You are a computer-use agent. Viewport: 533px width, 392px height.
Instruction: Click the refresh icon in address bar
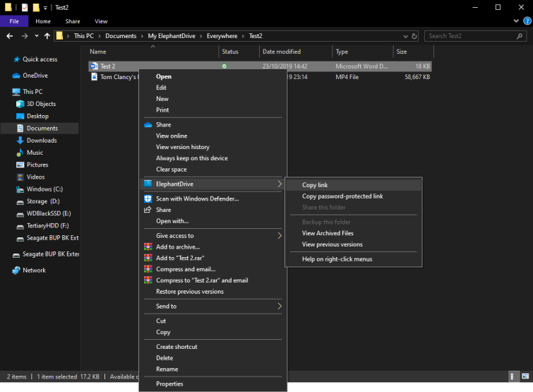(414, 36)
